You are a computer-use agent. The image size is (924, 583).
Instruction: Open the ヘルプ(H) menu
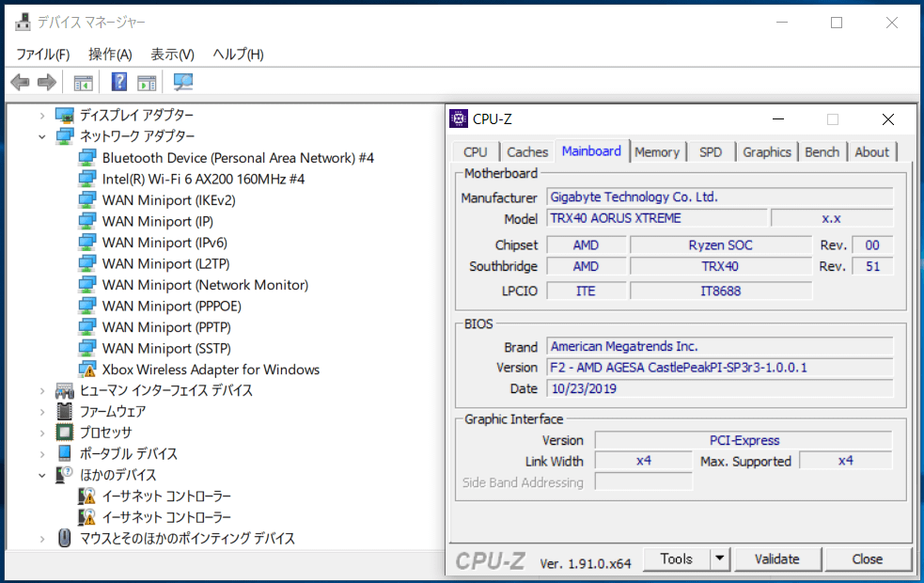(x=238, y=55)
